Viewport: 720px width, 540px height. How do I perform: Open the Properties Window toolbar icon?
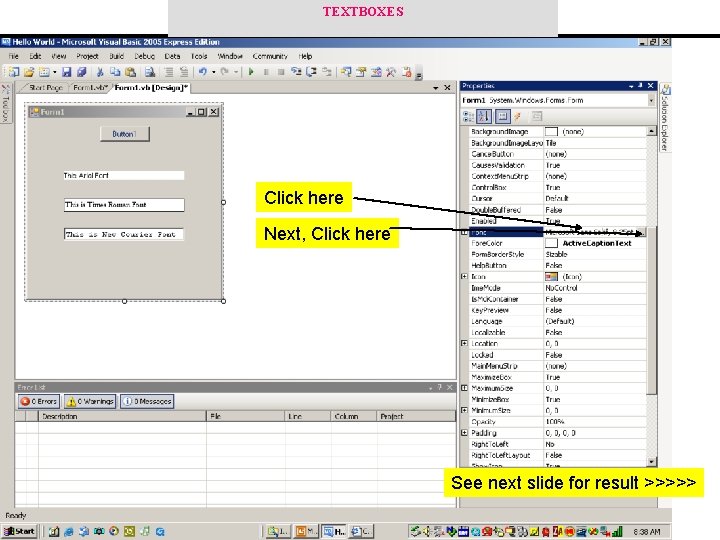click(361, 72)
